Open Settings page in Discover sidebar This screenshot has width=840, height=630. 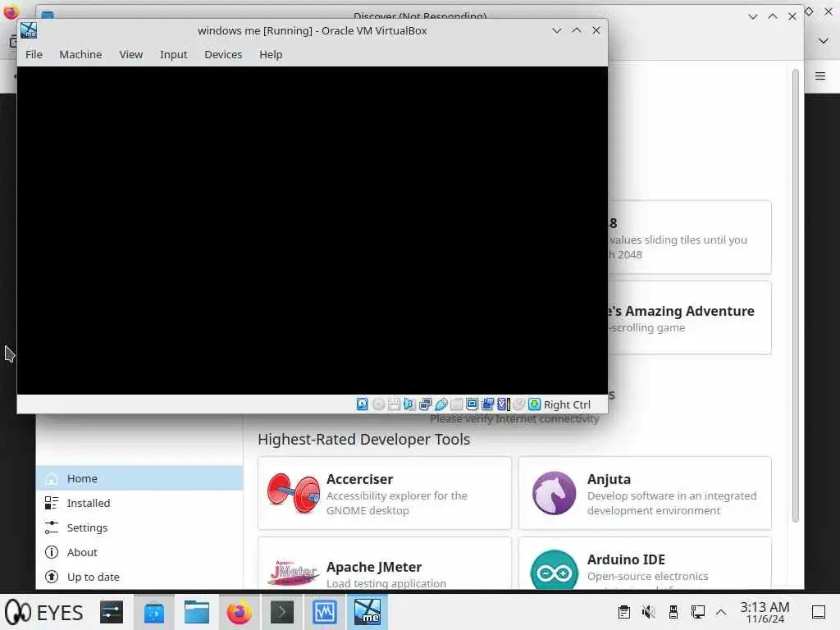139,527
